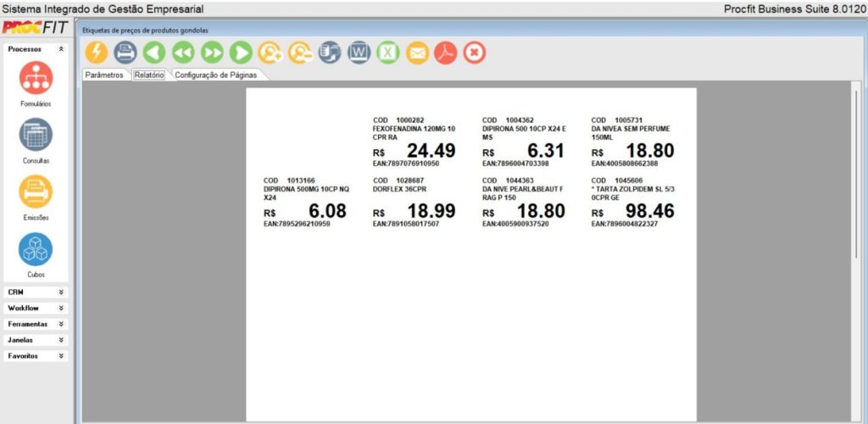
Task: Open Consultas in the Processos panel
Action: (x=36, y=135)
